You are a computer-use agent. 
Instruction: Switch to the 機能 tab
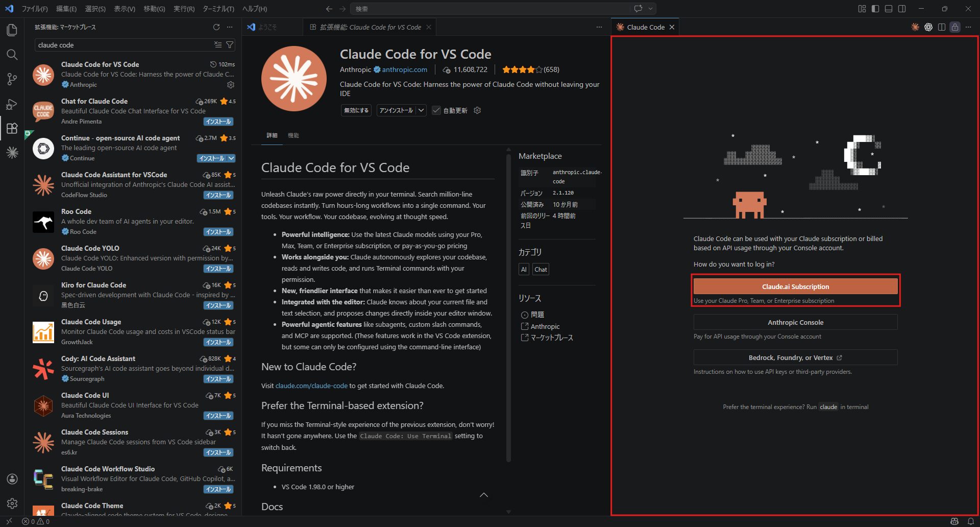click(x=293, y=135)
